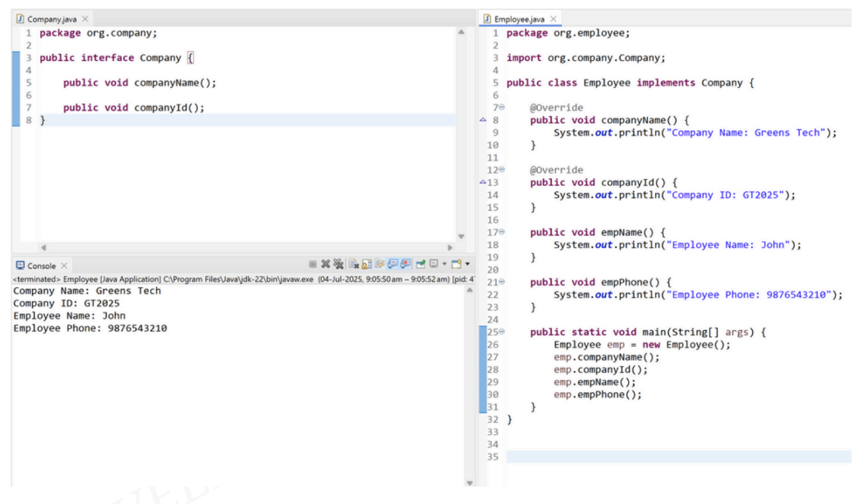Click override marker beside line 8
This screenshot has height=504, width=860.
point(483,120)
